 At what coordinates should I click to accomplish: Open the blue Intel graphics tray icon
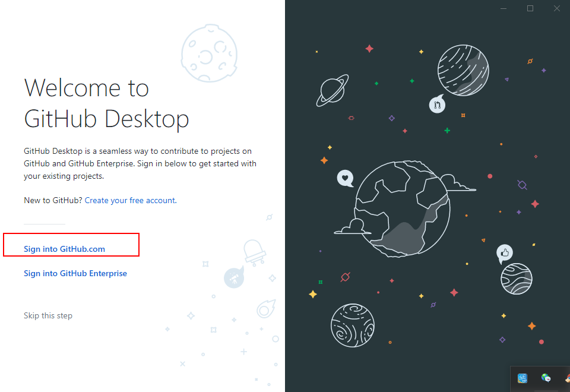coord(522,378)
